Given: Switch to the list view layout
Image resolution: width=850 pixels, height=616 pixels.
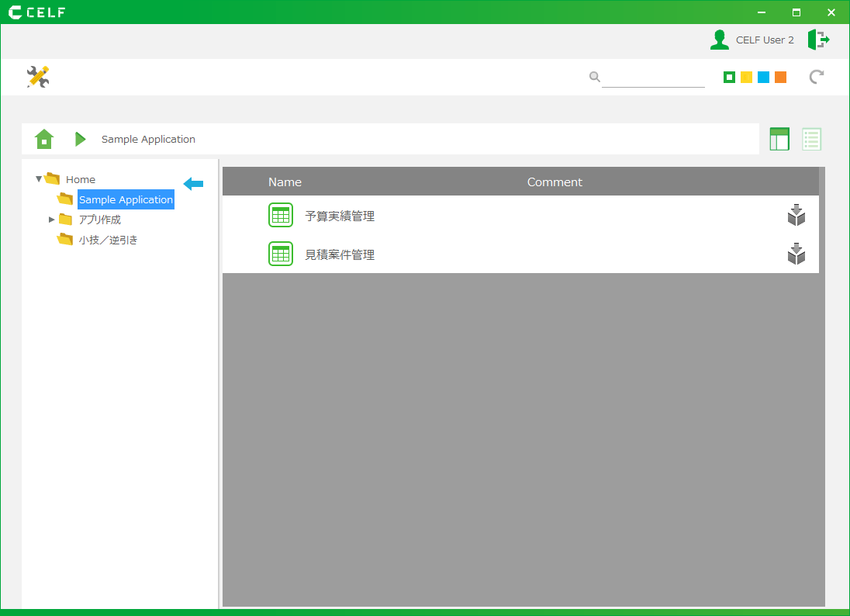Looking at the screenshot, I should point(811,139).
